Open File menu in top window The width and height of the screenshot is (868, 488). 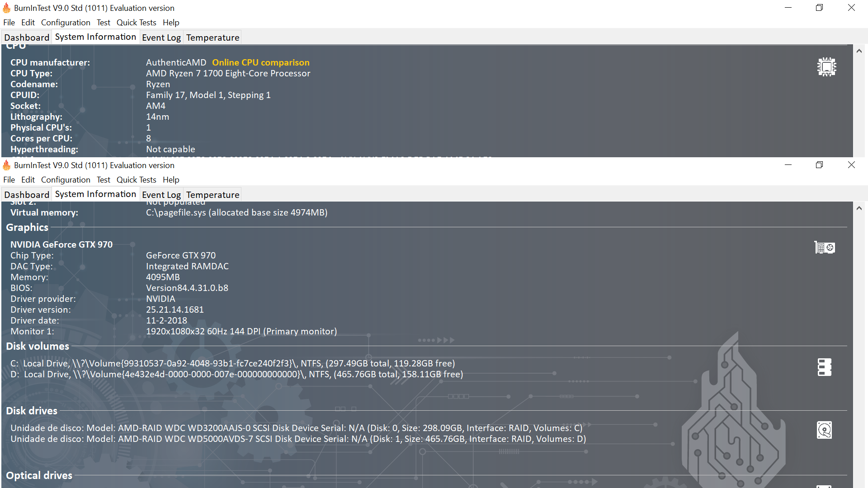(x=9, y=22)
